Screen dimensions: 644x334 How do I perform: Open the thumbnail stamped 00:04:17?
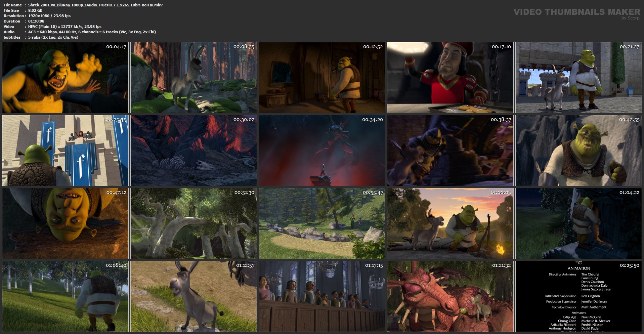coord(66,78)
